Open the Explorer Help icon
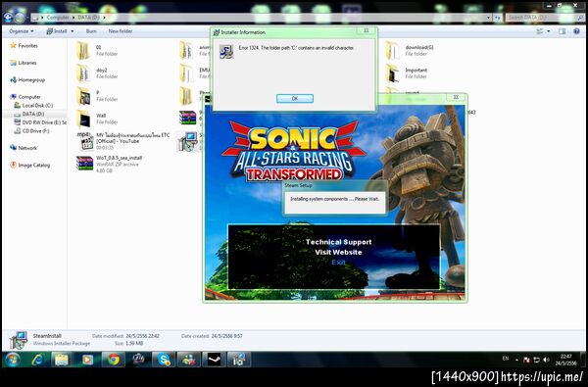 (577, 31)
